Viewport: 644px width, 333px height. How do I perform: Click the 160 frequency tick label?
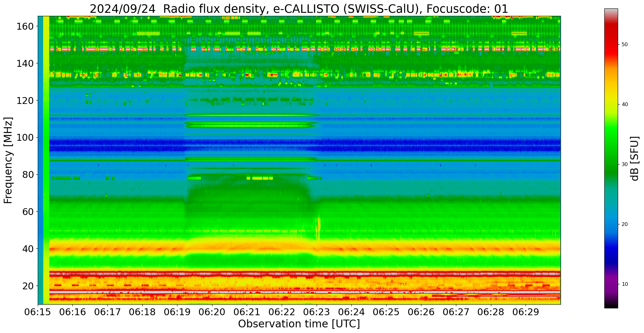(x=25, y=26)
